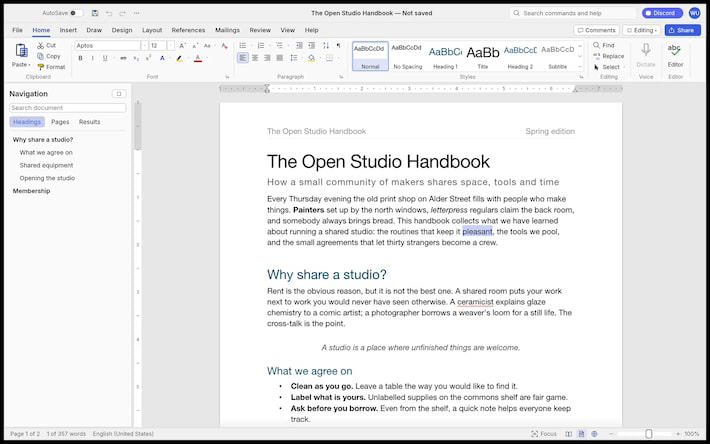Switch to the Insert ribbon tab

coord(68,30)
